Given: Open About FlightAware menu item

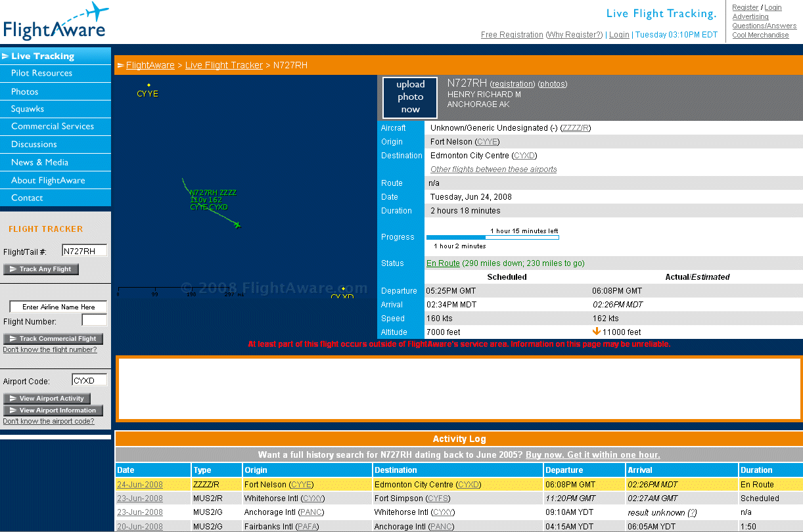Looking at the screenshot, I should pyautogui.click(x=56, y=180).
